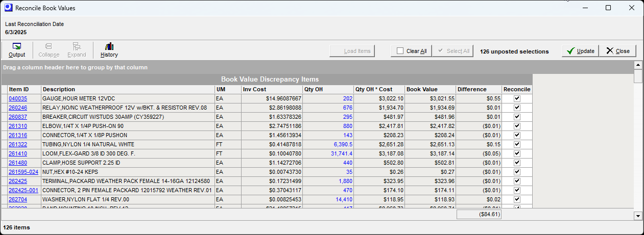The image size is (644, 235).
Task: Click the scrollbar down arrow
Action: coord(637,216)
